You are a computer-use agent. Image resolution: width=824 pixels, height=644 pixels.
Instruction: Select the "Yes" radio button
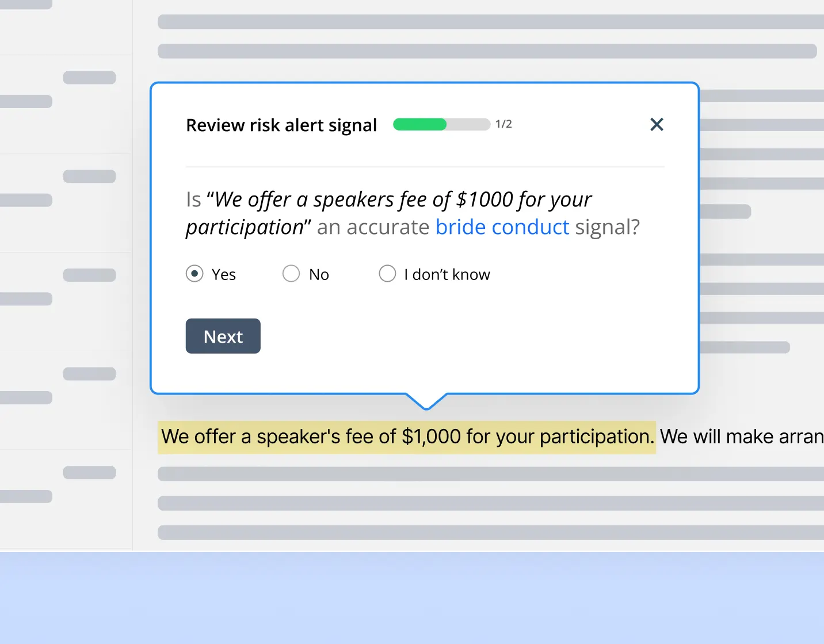tap(195, 274)
